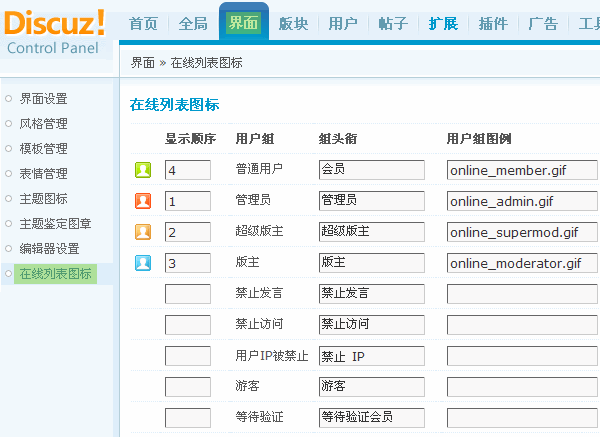This screenshot has height=437, width=600.
Task: Open the 全局 tab
Action: [193, 24]
